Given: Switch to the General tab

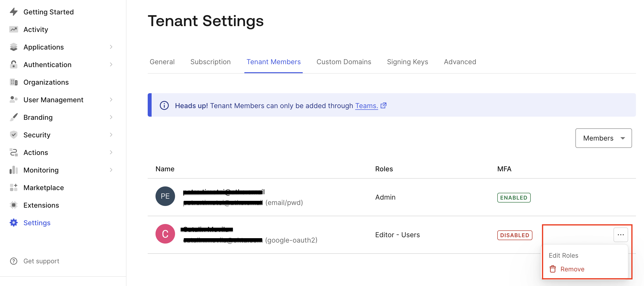Looking at the screenshot, I should pos(162,62).
